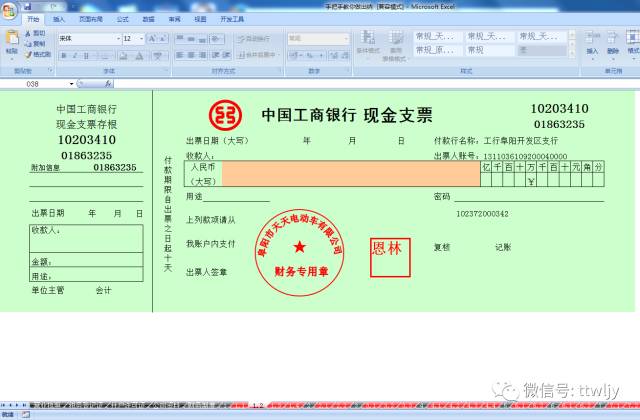Open the font size dropdown showing 12
Viewport: 640px width, 420px height.
click(142, 39)
